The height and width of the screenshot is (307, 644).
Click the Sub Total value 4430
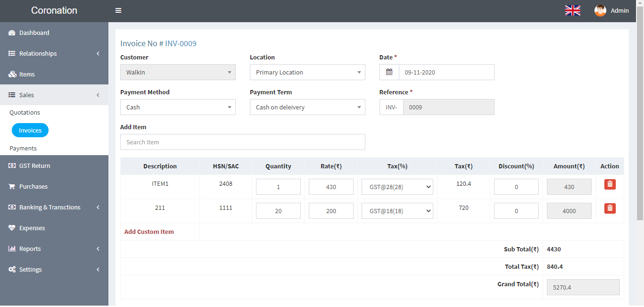pyautogui.click(x=554, y=249)
